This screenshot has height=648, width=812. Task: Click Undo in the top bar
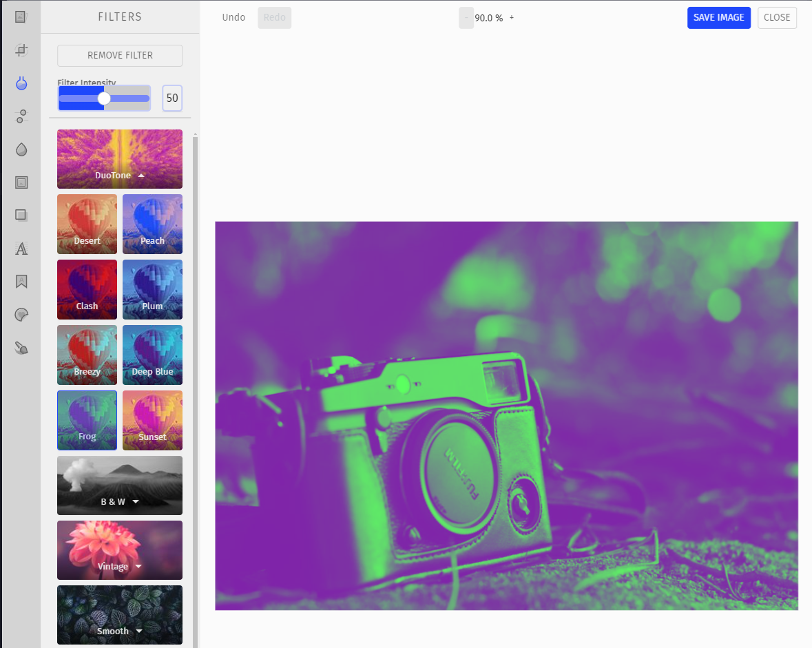(x=233, y=18)
